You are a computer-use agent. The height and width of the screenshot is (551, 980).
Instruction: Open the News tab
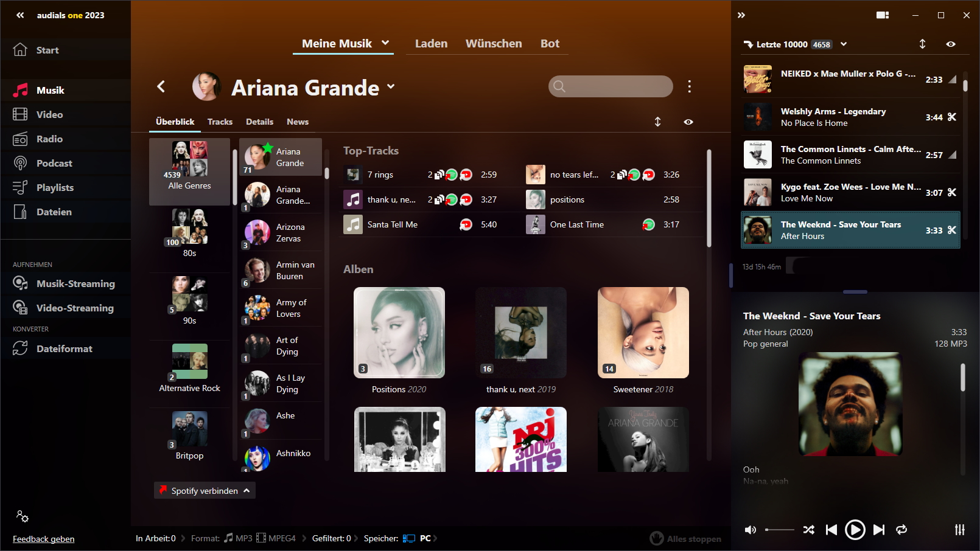[298, 122]
